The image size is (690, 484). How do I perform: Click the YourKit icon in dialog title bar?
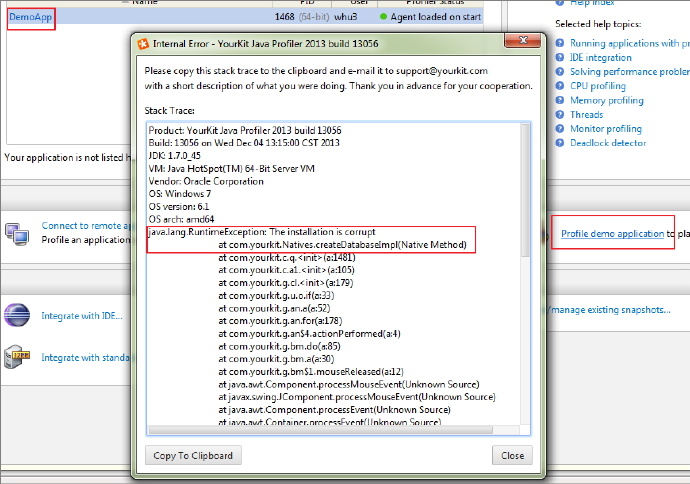coord(143,44)
